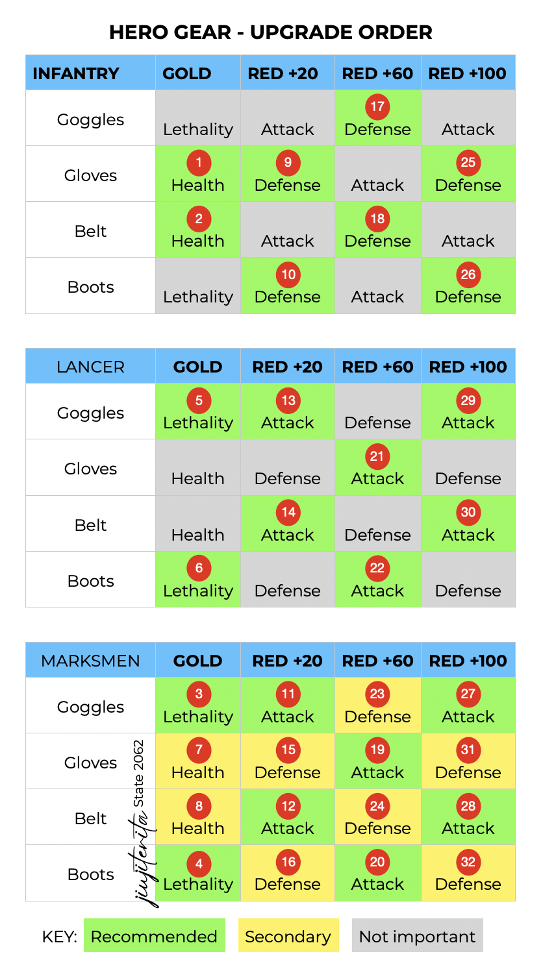Click the red circle numbered 1
543x980 pixels.
point(199,162)
